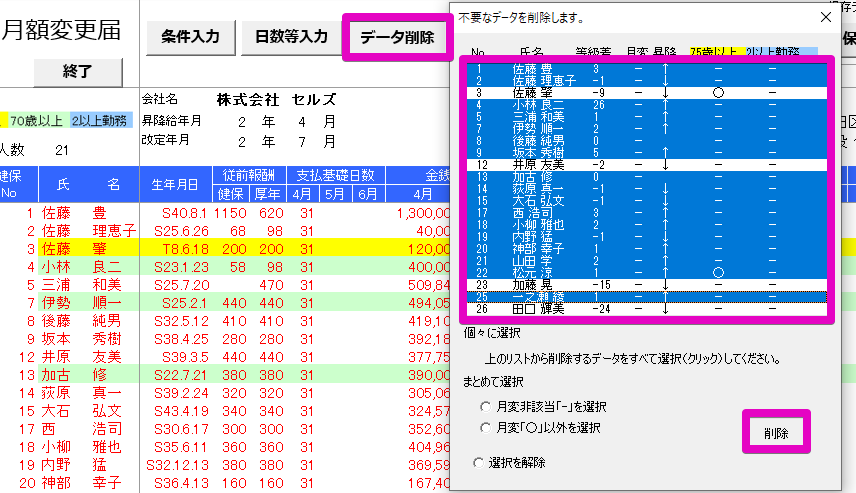This screenshot has width=856, height=493.
Task: Open the データ削除 toolbar button
Action: (397, 38)
